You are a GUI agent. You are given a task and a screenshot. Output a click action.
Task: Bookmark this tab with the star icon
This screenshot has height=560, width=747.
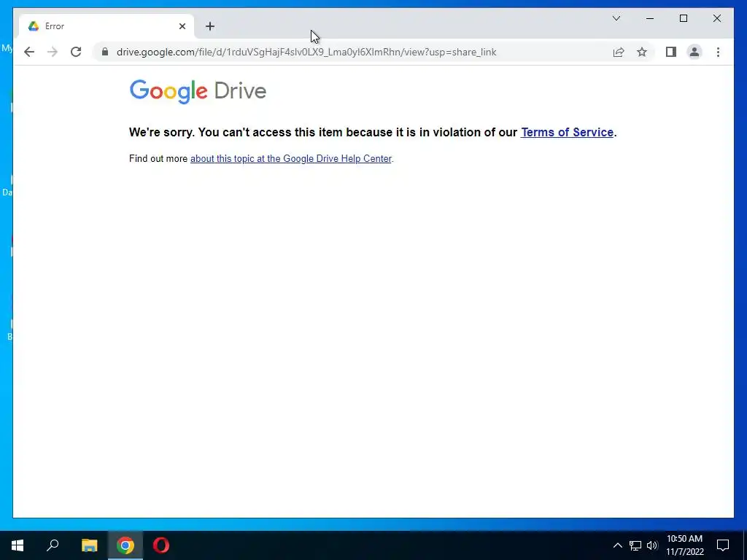coord(642,52)
